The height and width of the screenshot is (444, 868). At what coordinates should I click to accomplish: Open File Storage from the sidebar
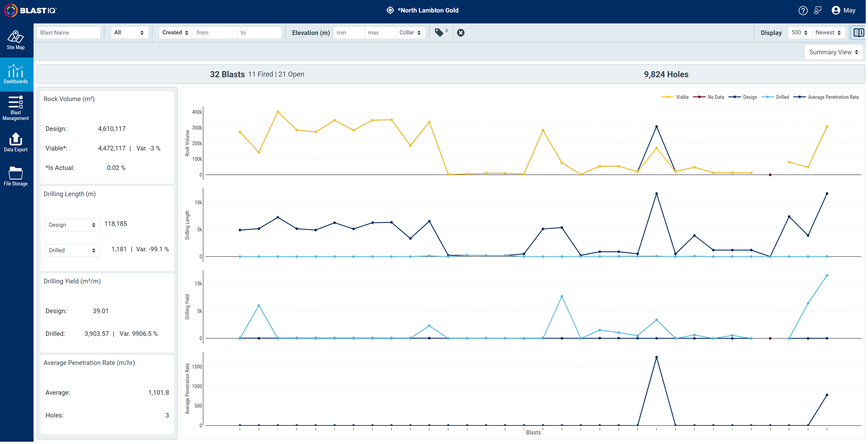tap(16, 176)
